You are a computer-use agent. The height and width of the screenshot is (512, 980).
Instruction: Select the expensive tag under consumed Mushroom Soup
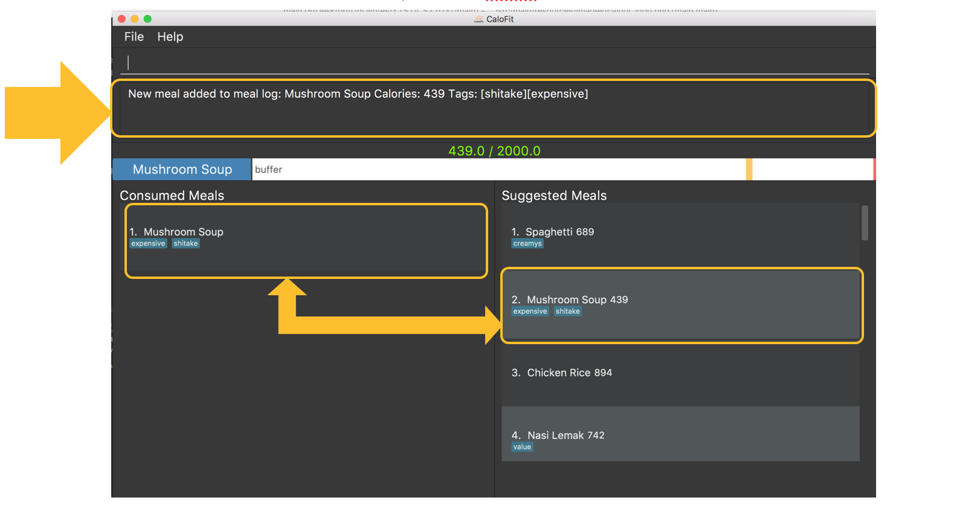click(148, 243)
